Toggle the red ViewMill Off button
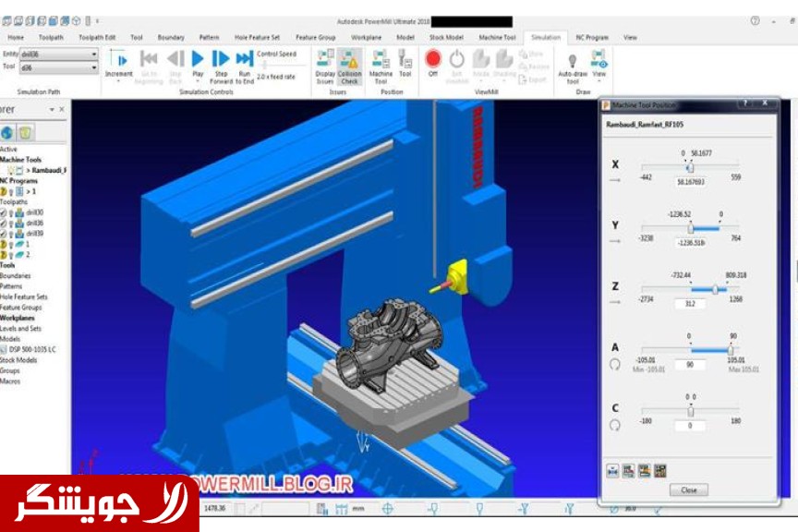Screen dimensions: 798x532 click(x=432, y=59)
